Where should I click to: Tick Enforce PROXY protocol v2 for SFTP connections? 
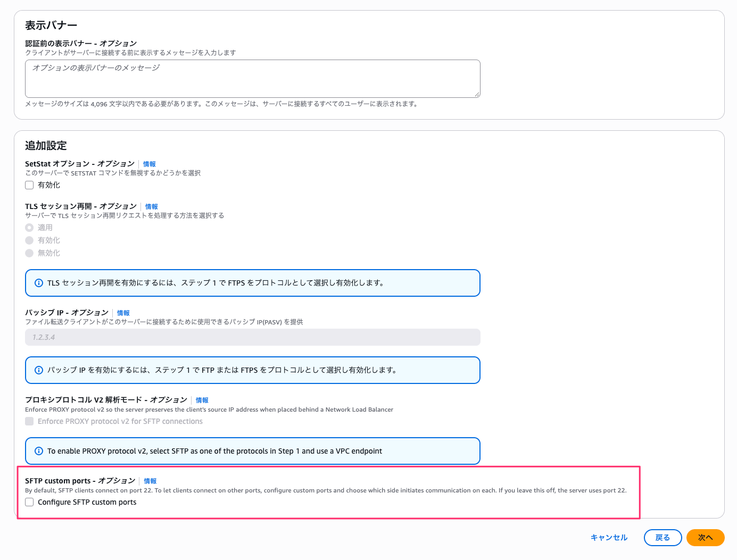[x=29, y=421]
